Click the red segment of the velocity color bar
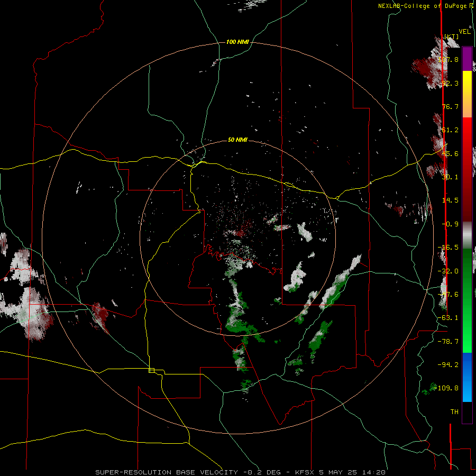This screenshot has height=476, width=476. pyautogui.click(x=467, y=169)
